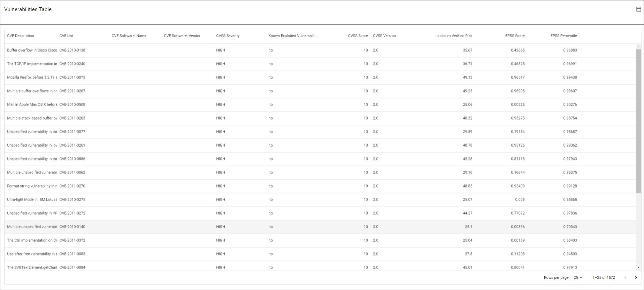Go to the next page of results

pyautogui.click(x=636, y=277)
